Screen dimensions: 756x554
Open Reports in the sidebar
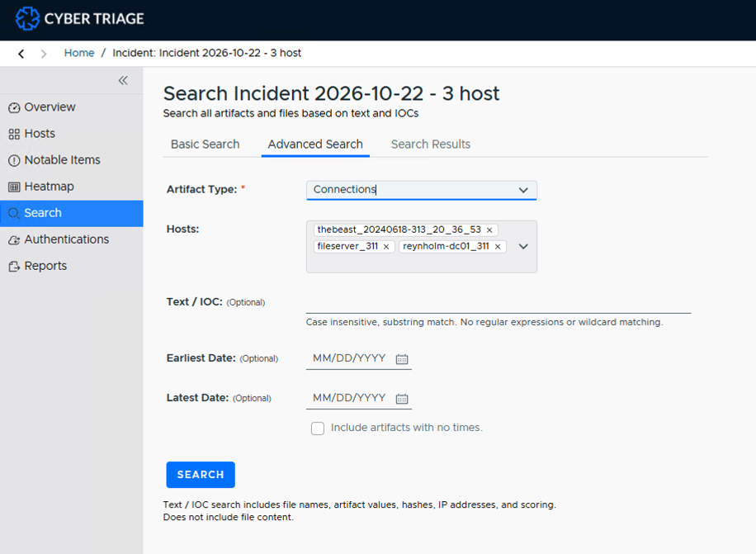click(71, 266)
